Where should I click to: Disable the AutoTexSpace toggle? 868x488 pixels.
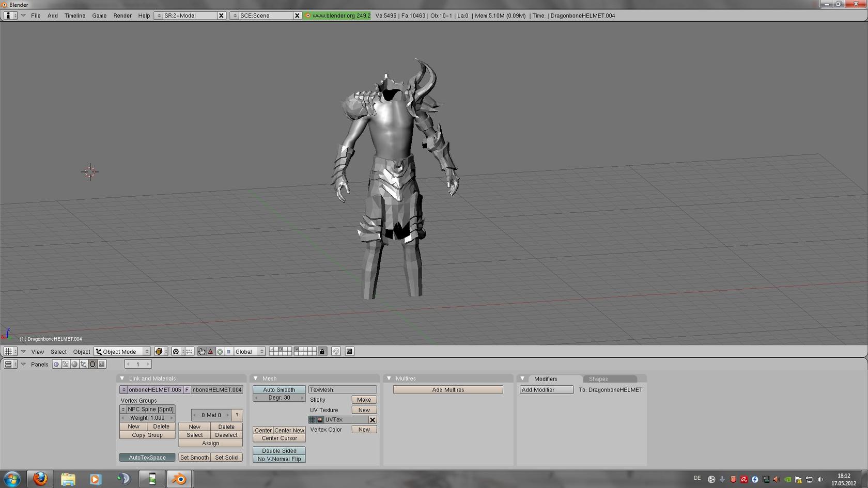pyautogui.click(x=147, y=458)
